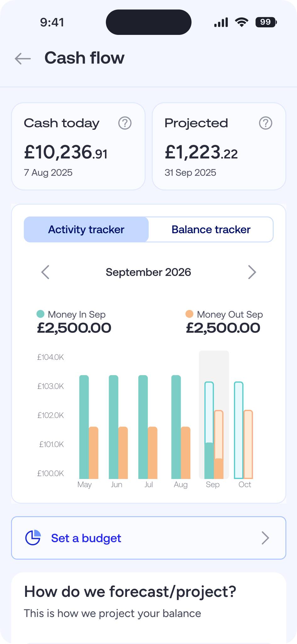Click Money In teal legend dot
This screenshot has width=297, height=644.
pos(41,314)
